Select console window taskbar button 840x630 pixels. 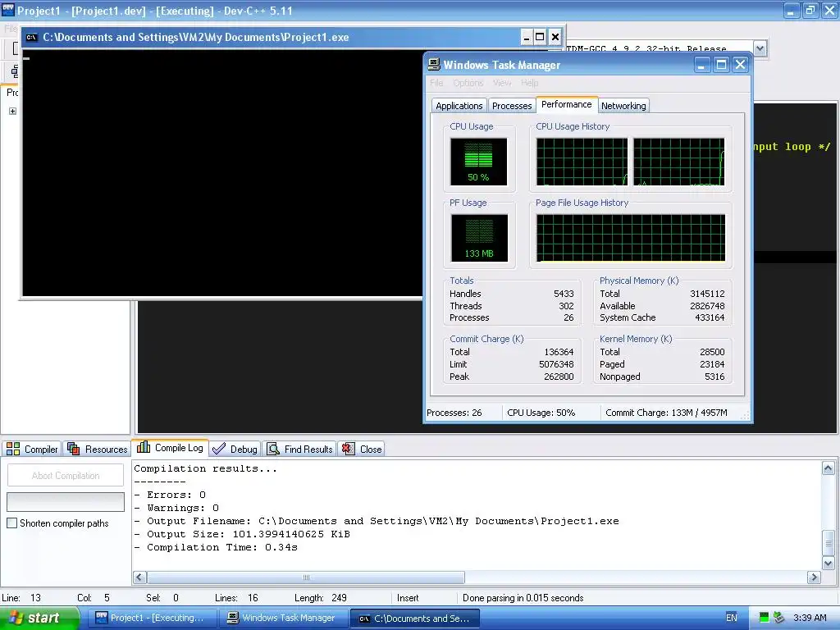pyautogui.click(x=414, y=619)
